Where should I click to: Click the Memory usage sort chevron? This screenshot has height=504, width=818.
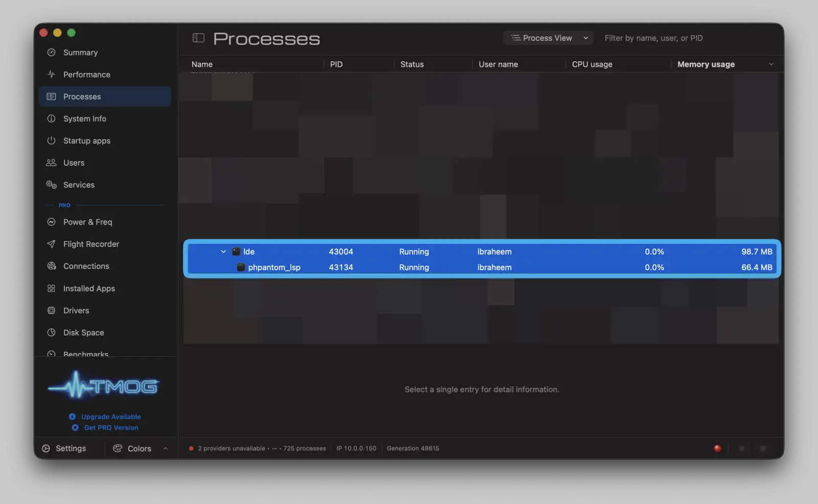[x=771, y=64]
